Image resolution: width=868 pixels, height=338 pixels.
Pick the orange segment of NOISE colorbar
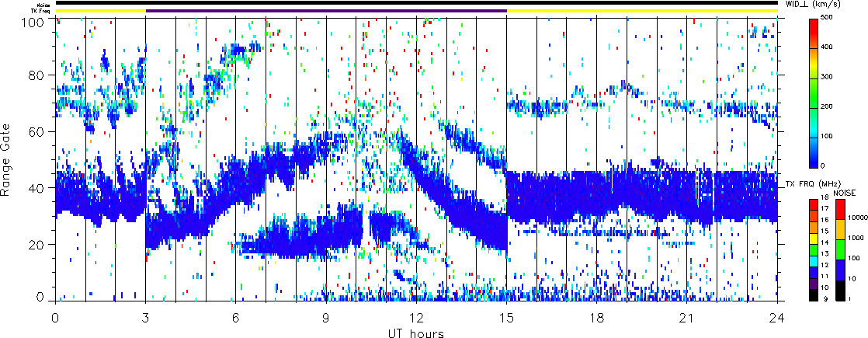pos(840,229)
